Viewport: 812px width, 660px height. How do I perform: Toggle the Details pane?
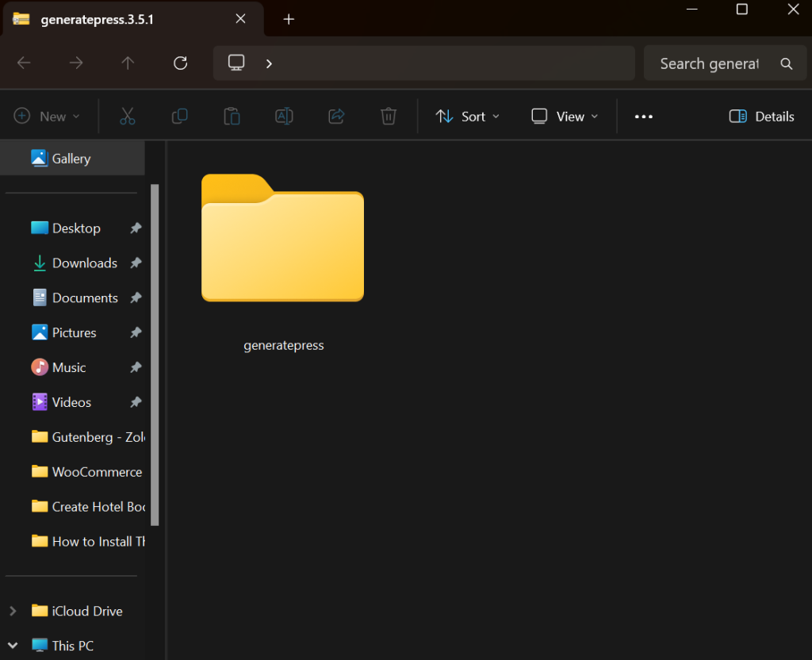tap(761, 117)
